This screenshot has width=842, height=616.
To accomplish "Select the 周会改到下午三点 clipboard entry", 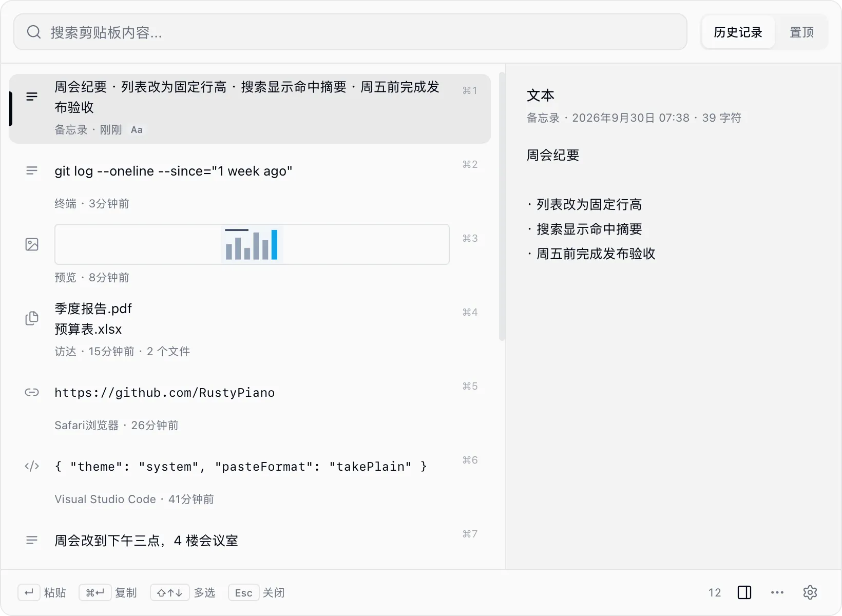I will pyautogui.click(x=250, y=543).
